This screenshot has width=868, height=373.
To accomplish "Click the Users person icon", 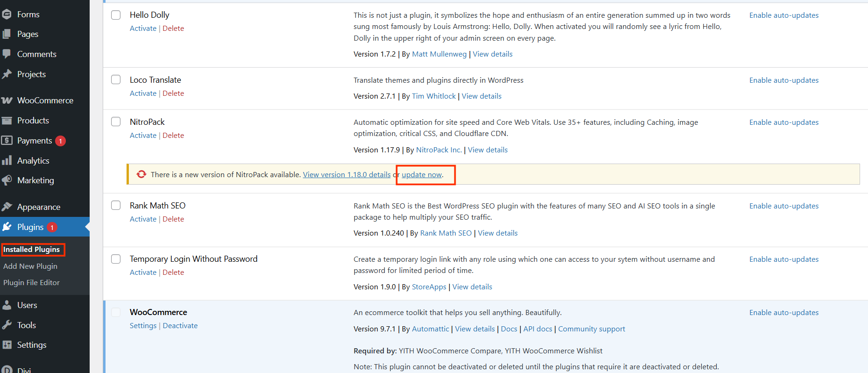I will [x=7, y=305].
